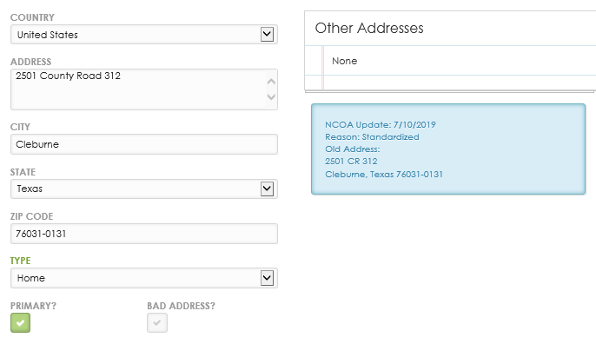Click the green TYPE field label

pos(20,261)
